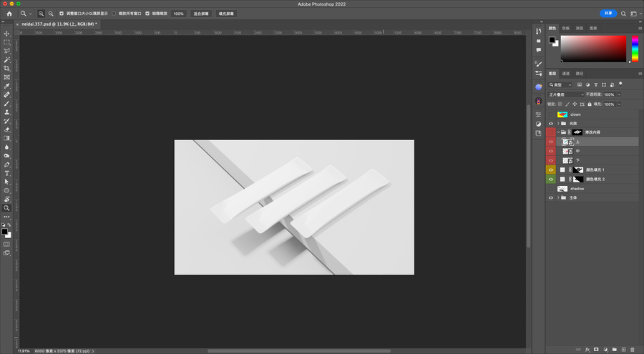Image resolution: width=644 pixels, height=354 pixels.
Task: Switch to the 通道 tab
Action: [x=565, y=74]
